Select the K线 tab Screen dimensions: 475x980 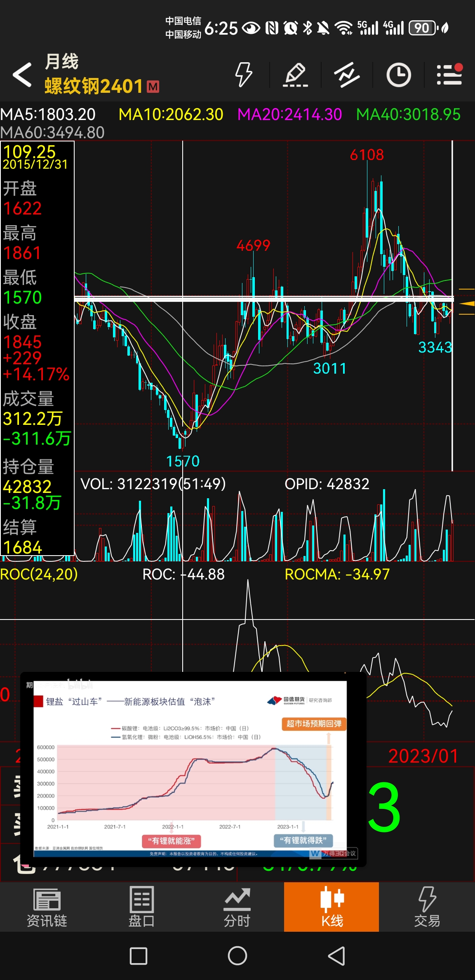[x=332, y=907]
